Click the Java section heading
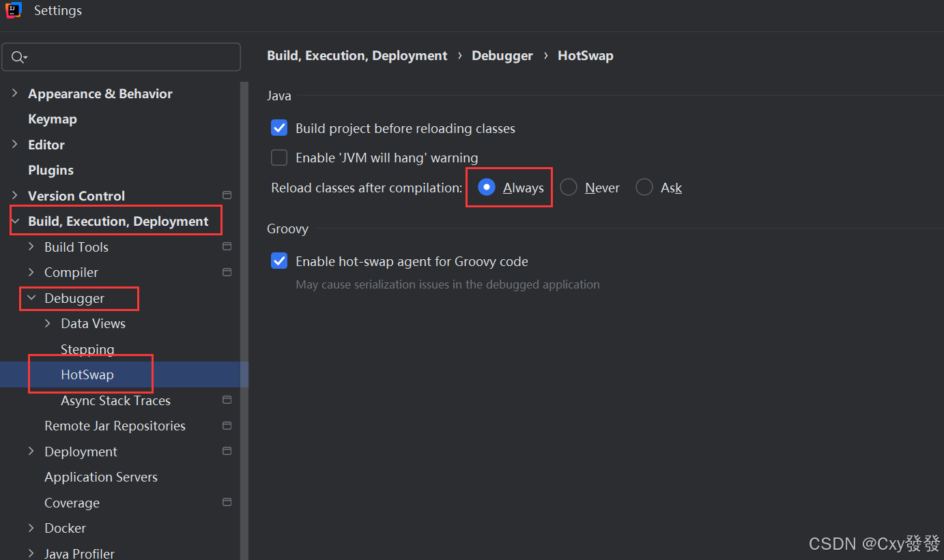The image size is (944, 560). click(x=279, y=95)
